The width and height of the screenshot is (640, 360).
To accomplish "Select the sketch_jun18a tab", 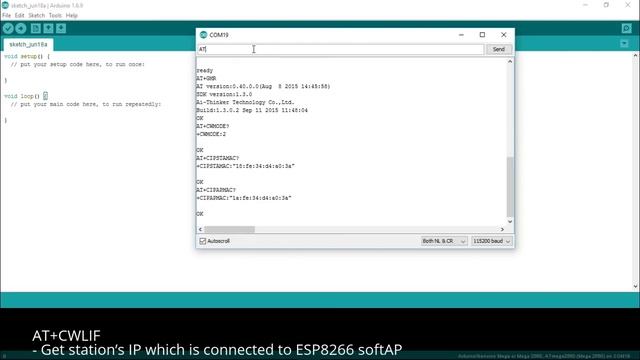I will pyautogui.click(x=28, y=44).
